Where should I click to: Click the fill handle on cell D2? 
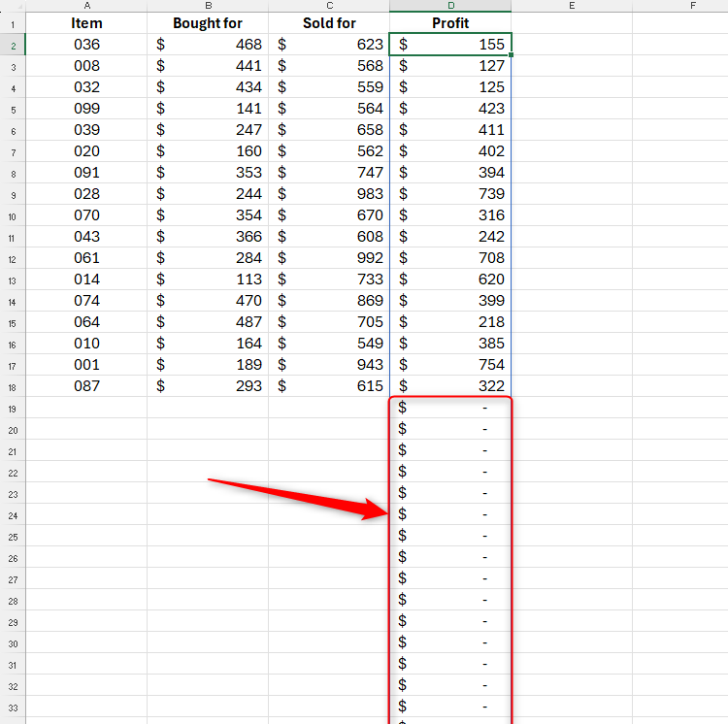512,55
